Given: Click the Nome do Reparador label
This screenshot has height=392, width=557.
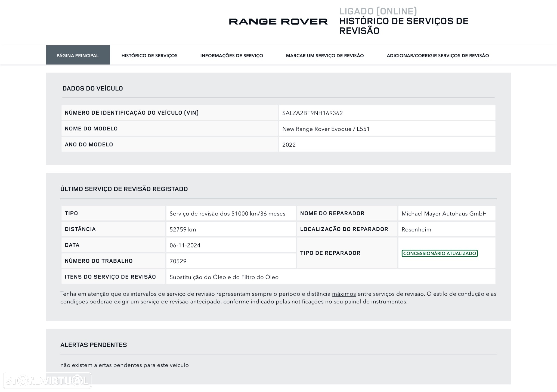Looking at the screenshot, I should point(332,213).
